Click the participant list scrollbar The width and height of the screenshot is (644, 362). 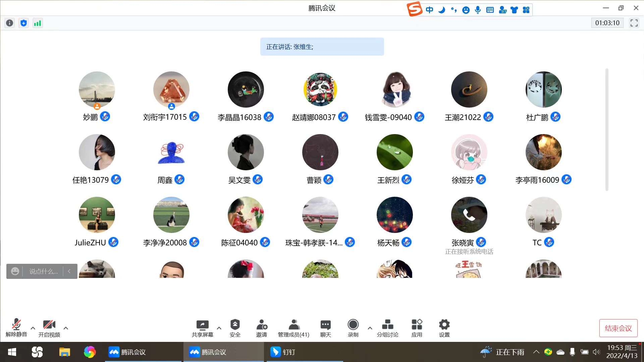[607, 130]
